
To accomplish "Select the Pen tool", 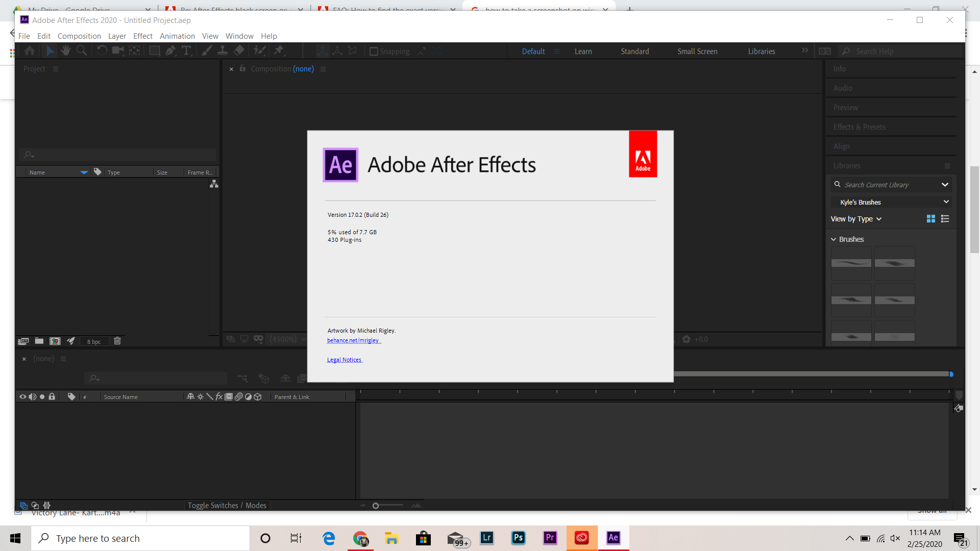I will pyautogui.click(x=170, y=51).
